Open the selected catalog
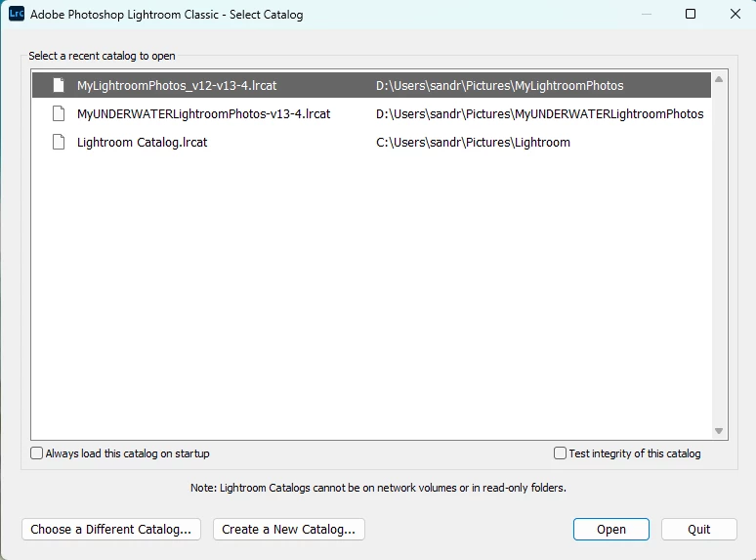756x560 pixels. tap(610, 529)
